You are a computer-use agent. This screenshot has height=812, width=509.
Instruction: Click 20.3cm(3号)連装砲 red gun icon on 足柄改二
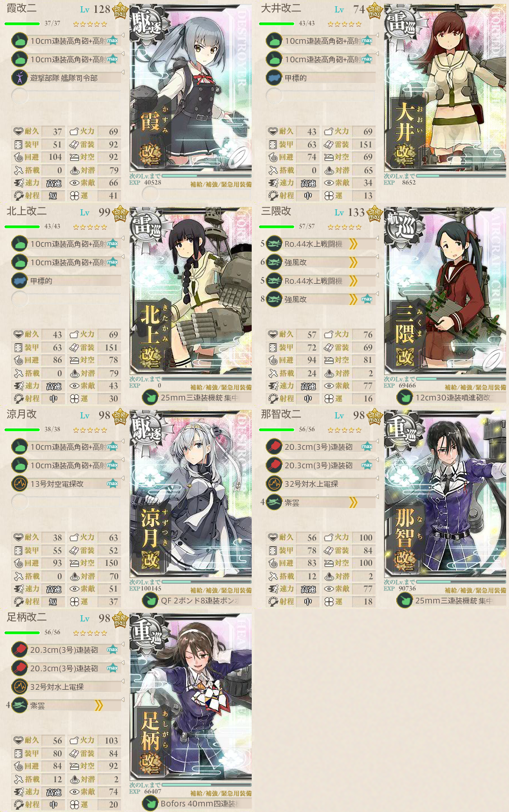tap(20, 650)
